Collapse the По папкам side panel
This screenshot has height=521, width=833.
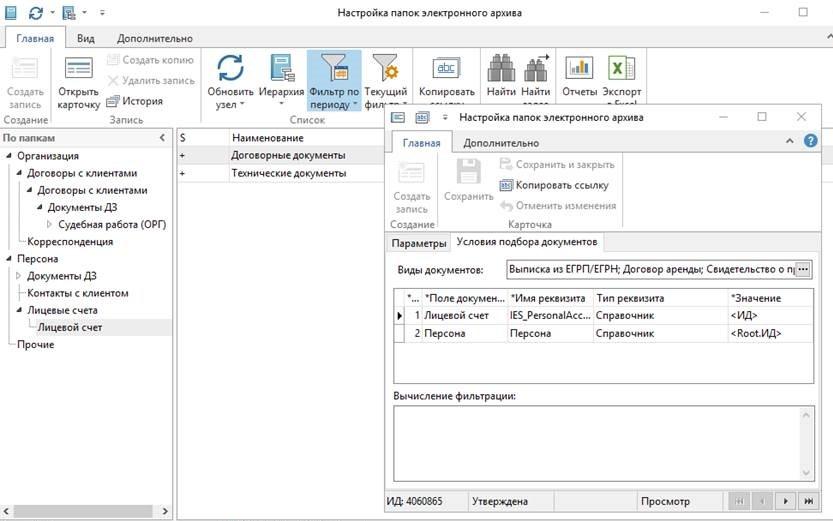coord(163,138)
